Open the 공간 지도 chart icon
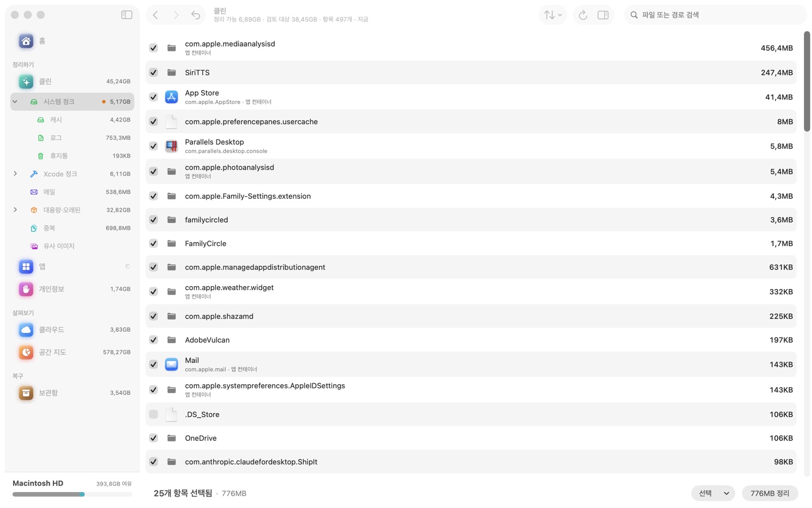812x508 pixels. pos(26,352)
